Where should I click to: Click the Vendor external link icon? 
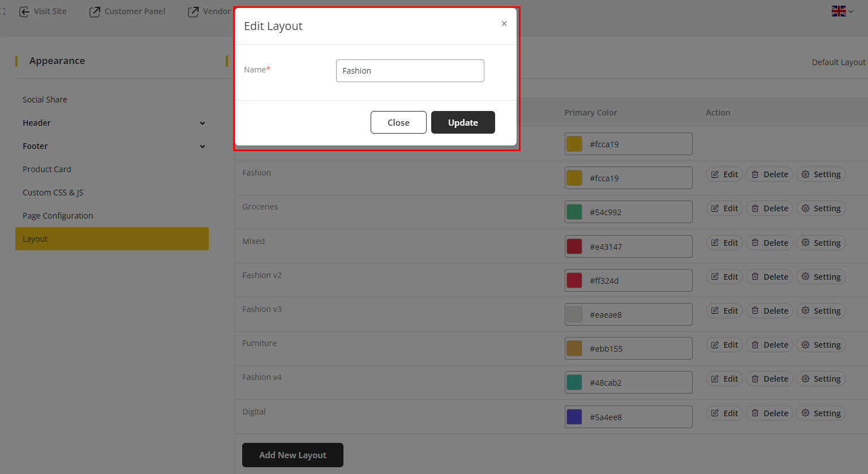[x=194, y=11]
